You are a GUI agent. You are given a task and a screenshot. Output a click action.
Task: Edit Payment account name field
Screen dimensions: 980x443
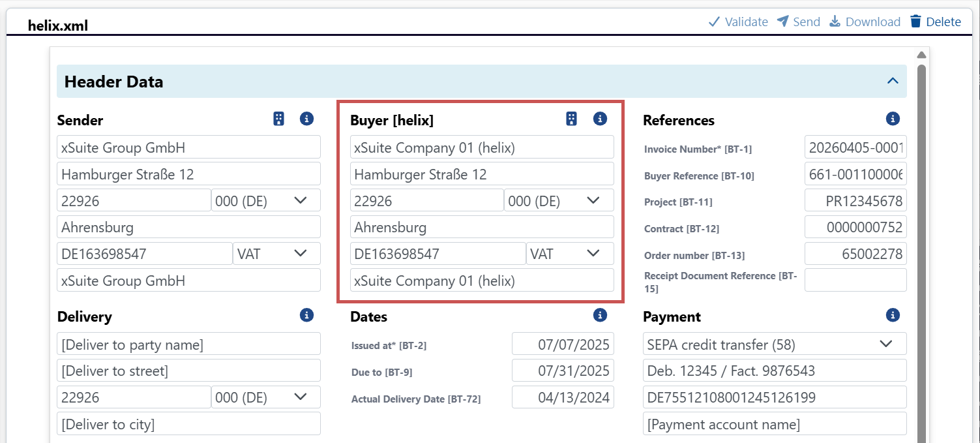pos(775,423)
